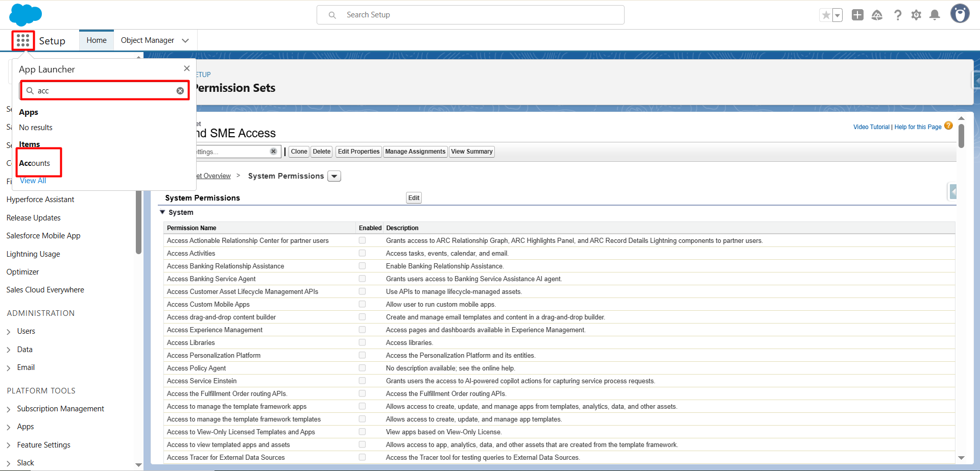
Task: Enable the Access Activities checkbox
Action: click(362, 253)
